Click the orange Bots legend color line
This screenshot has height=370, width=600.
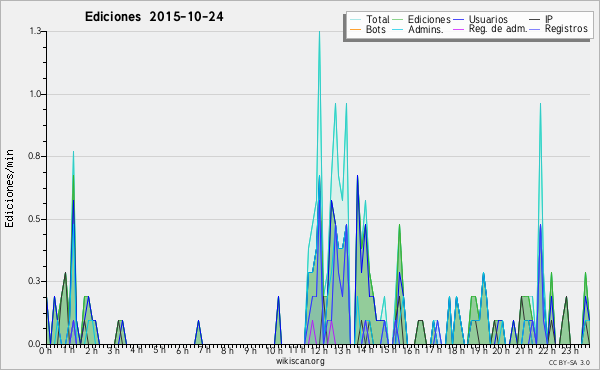(x=355, y=29)
